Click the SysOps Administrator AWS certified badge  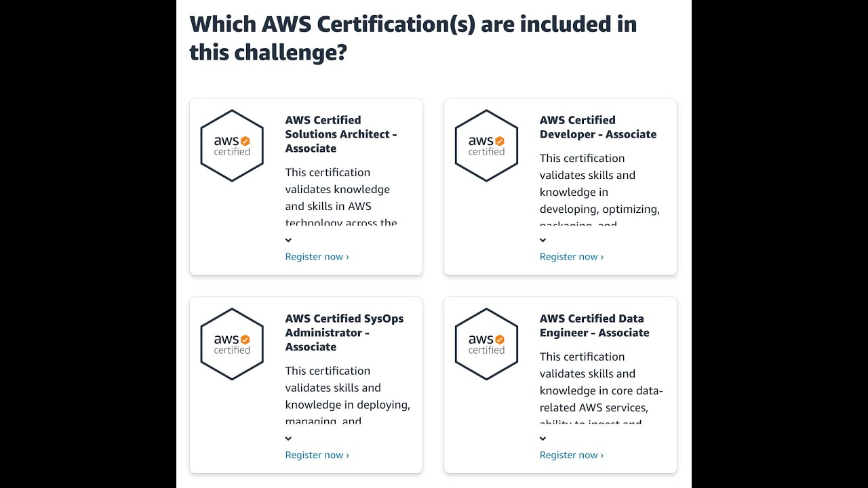pyautogui.click(x=232, y=344)
